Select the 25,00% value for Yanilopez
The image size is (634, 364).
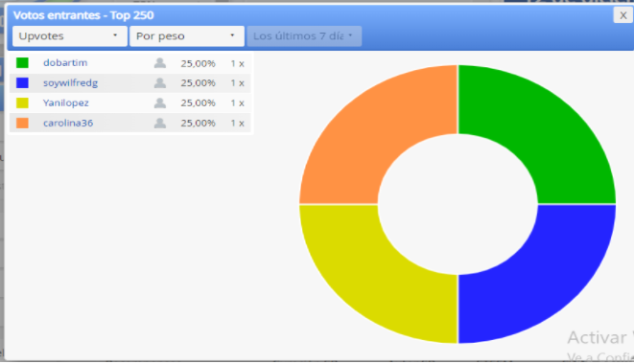(x=199, y=103)
